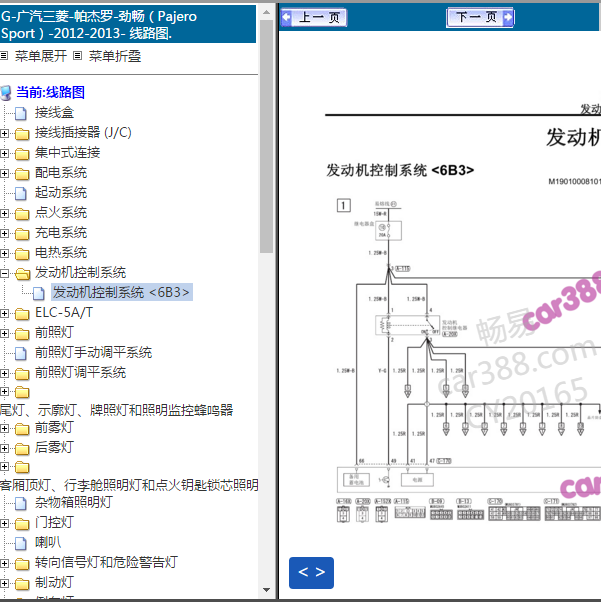The width and height of the screenshot is (601, 602).
Task: Collapse all menus with 菜单折叠
Action: coord(115,56)
